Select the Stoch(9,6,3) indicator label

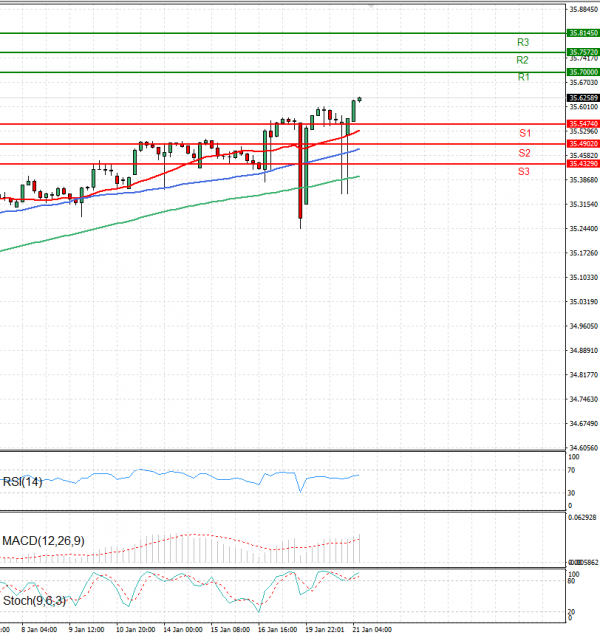pyautogui.click(x=34, y=601)
